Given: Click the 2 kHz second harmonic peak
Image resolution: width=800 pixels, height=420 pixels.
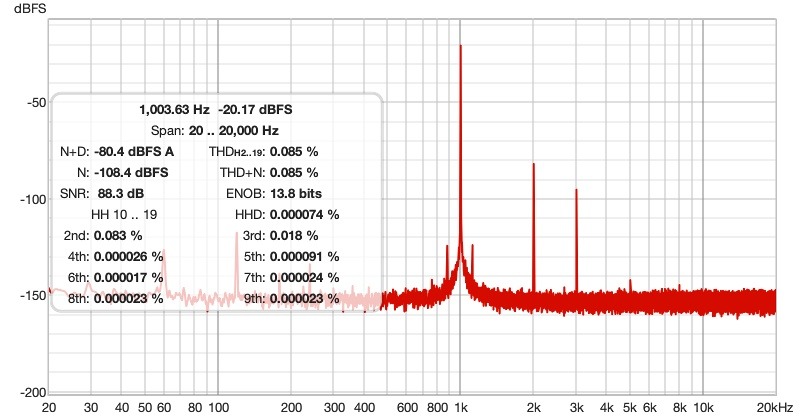Looking at the screenshot, I should 534,164.
